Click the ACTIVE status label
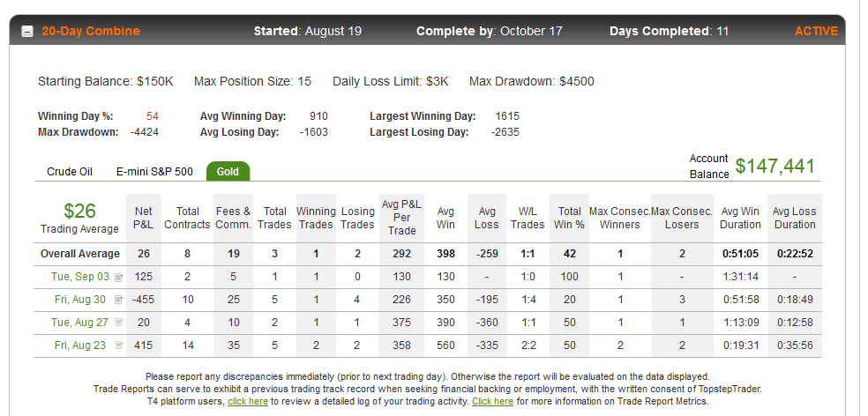Viewport: 868px width, 416px height. pos(816,31)
